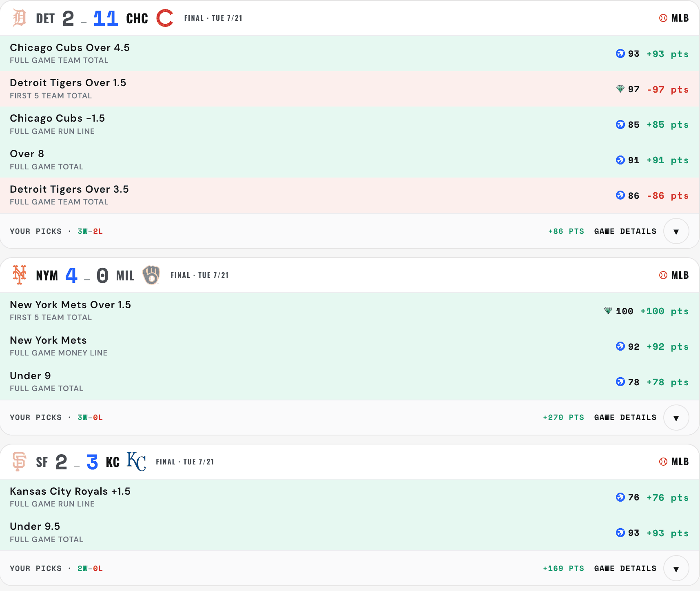This screenshot has height=591, width=700.
Task: Select the 'Under 9' pick title
Action: point(30,376)
